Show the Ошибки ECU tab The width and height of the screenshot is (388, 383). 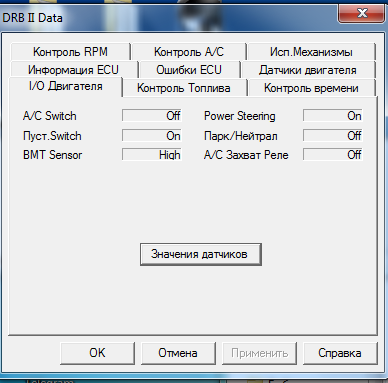[189, 70]
